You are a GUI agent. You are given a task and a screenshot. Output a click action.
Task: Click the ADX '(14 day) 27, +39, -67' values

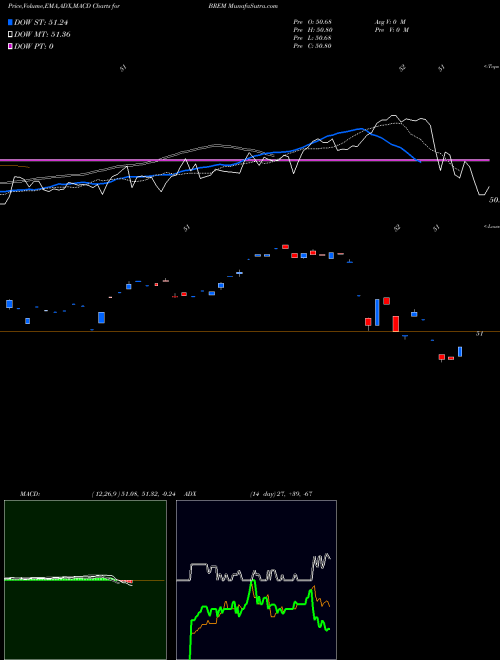(x=281, y=494)
